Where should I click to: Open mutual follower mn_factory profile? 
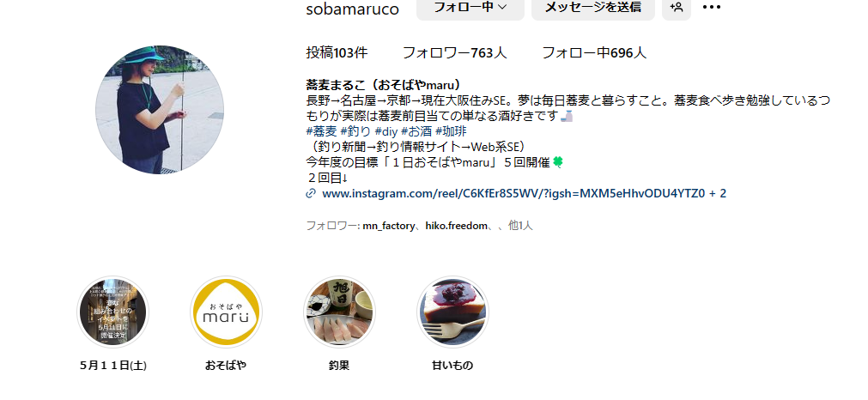coord(388,226)
